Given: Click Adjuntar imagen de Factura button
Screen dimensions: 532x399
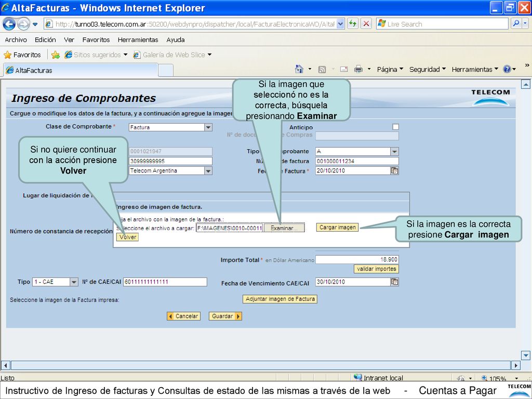Looking at the screenshot, I should 280,299.
